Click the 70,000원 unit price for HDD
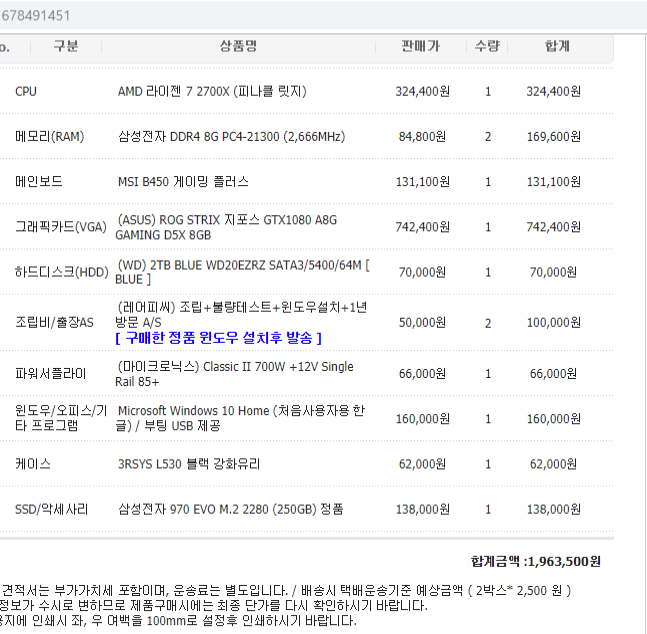This screenshot has height=634, width=647. pos(423,272)
